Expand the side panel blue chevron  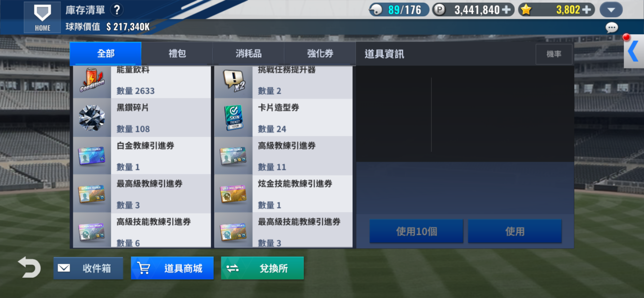pyautogui.click(x=634, y=51)
